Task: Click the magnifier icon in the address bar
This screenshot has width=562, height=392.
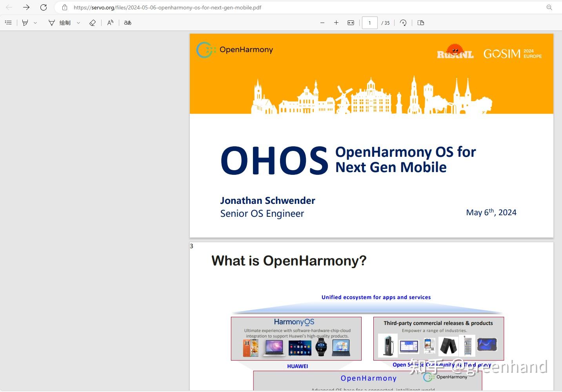Action: click(549, 7)
